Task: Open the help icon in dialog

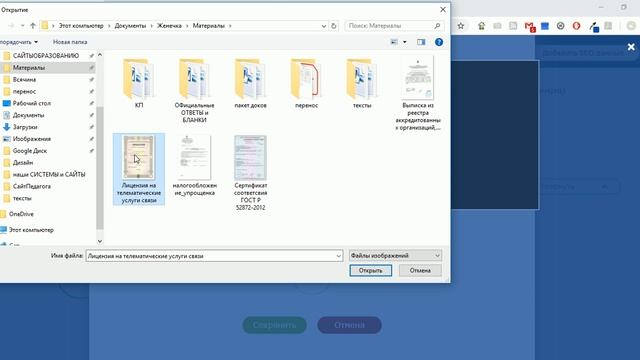Action: [439, 42]
